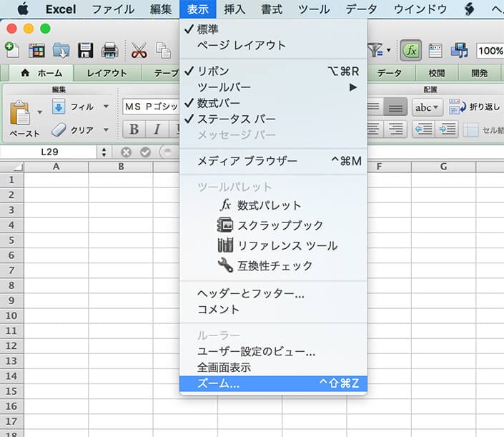
Task: Open the filter dropdown arrow
Action: [389, 50]
